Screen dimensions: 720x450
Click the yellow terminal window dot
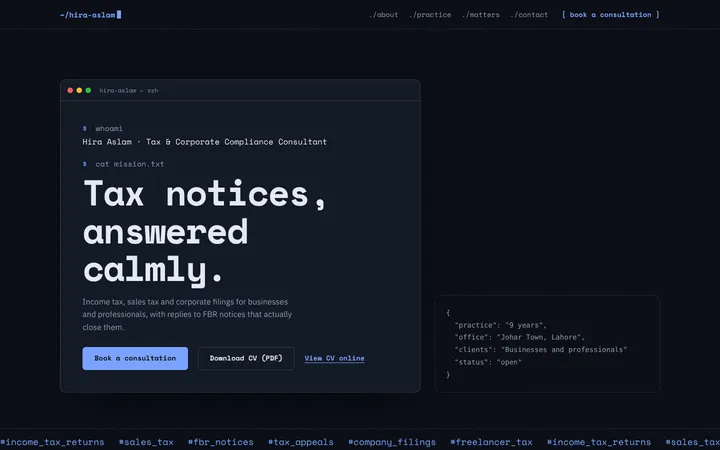point(79,90)
